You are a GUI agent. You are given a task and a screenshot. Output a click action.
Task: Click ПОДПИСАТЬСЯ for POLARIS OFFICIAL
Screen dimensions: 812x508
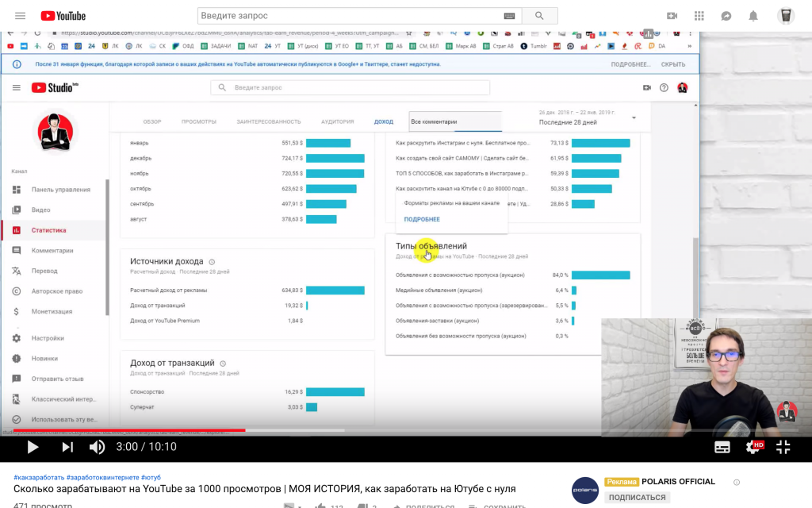click(637, 497)
